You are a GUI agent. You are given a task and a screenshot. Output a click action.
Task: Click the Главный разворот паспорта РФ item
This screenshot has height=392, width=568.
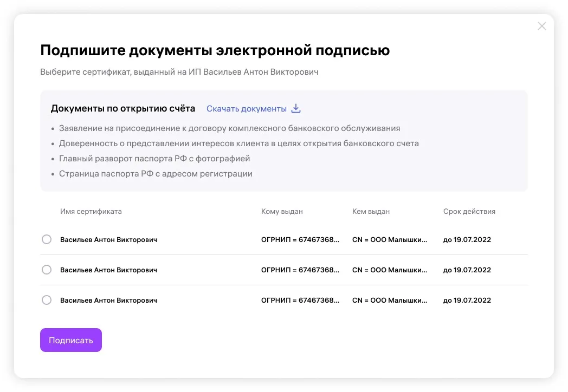click(x=154, y=159)
